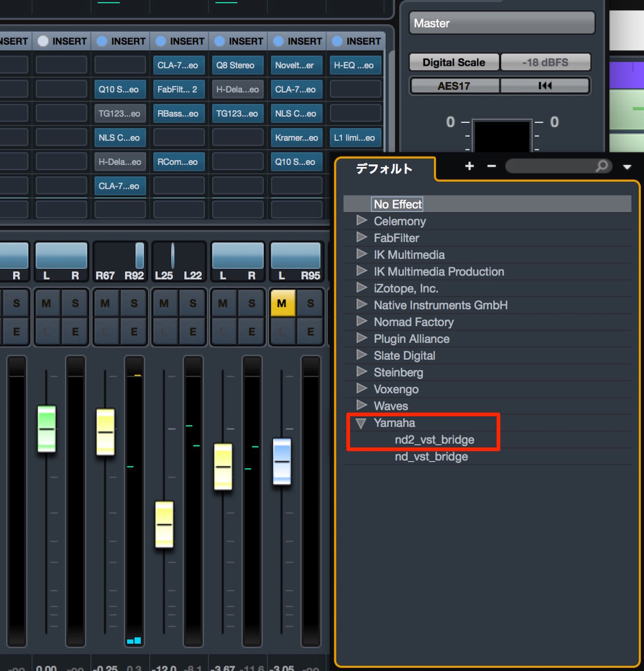Click the -18 dBFS button
The width and height of the screenshot is (644, 671).
[546, 62]
